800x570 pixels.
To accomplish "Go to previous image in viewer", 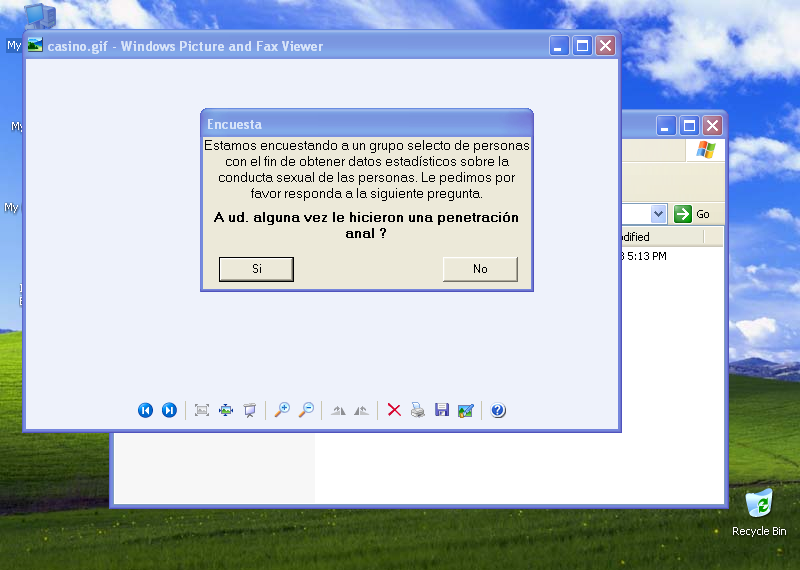I will (x=145, y=410).
